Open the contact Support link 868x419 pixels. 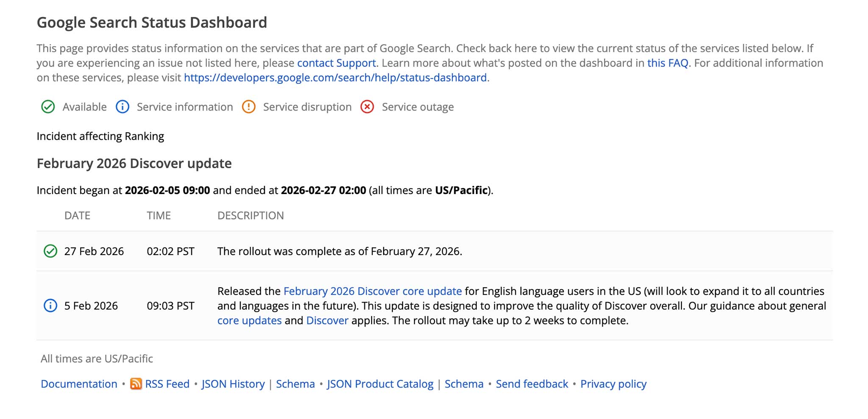click(337, 63)
